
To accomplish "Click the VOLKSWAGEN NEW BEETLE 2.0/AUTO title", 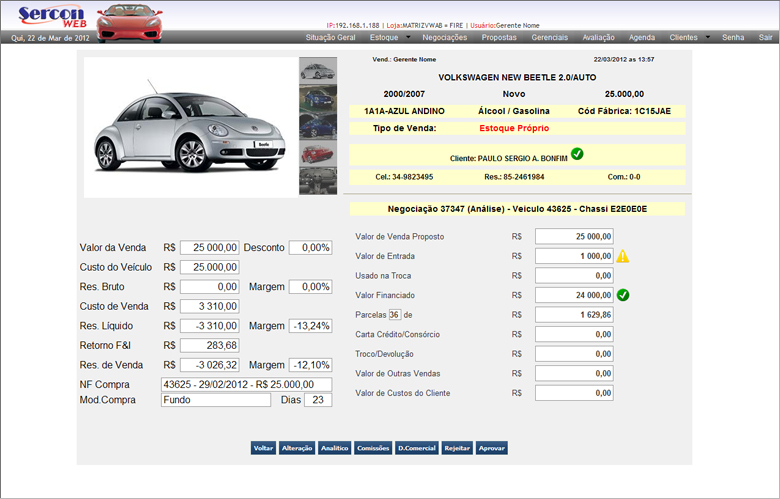I will pyautogui.click(x=517, y=78).
